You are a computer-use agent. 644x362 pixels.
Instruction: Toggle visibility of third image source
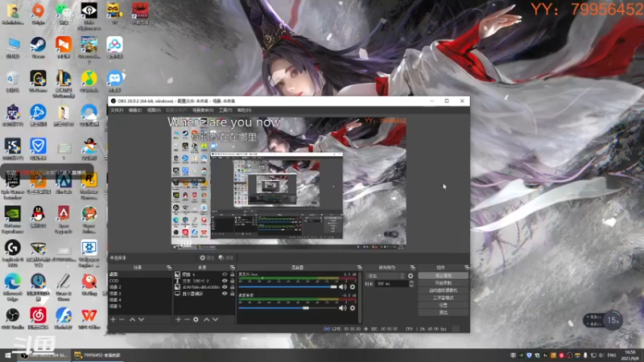click(225, 287)
